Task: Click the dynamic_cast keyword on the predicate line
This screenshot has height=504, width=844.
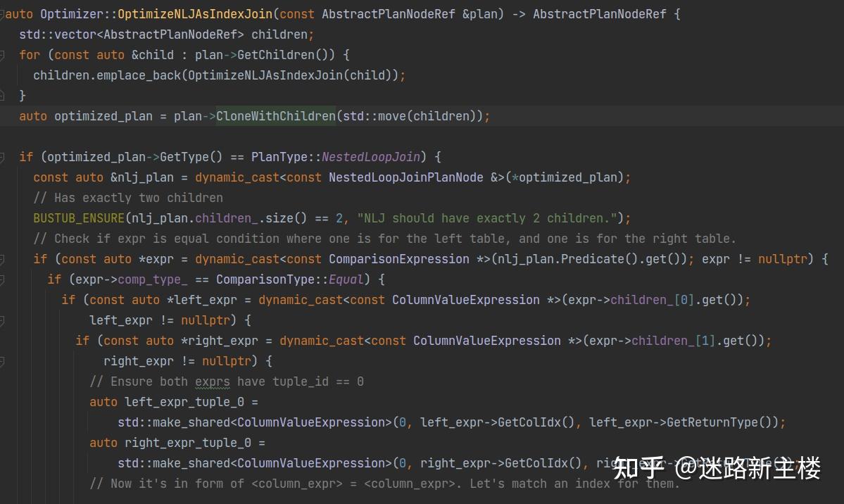Action: coord(237,258)
